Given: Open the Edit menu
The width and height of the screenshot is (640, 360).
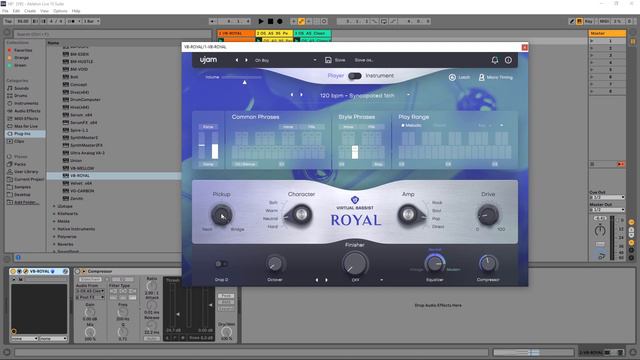Looking at the screenshot, I should click(x=16, y=11).
